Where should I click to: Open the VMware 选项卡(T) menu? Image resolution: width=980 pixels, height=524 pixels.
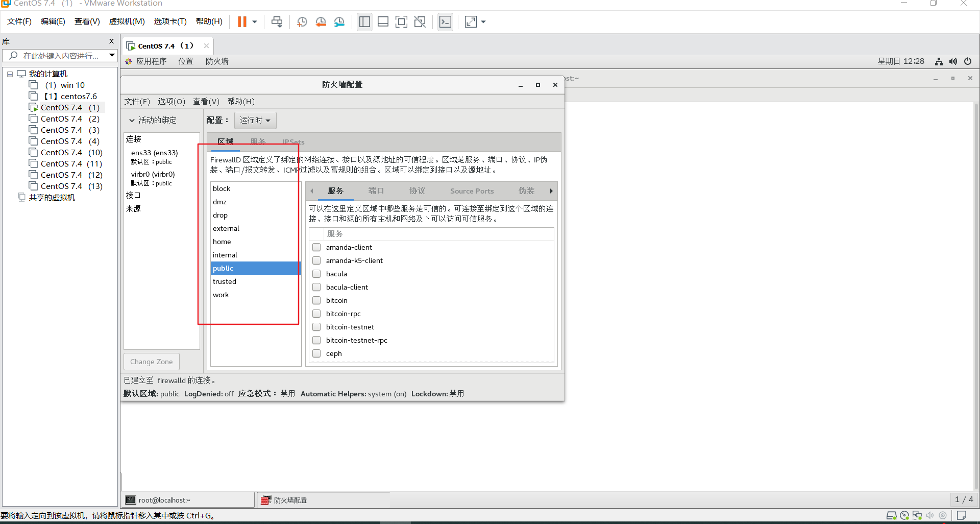click(x=170, y=21)
